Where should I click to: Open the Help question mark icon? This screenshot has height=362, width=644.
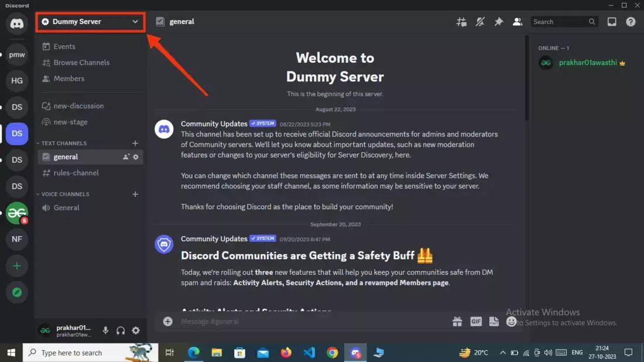pyautogui.click(x=631, y=22)
